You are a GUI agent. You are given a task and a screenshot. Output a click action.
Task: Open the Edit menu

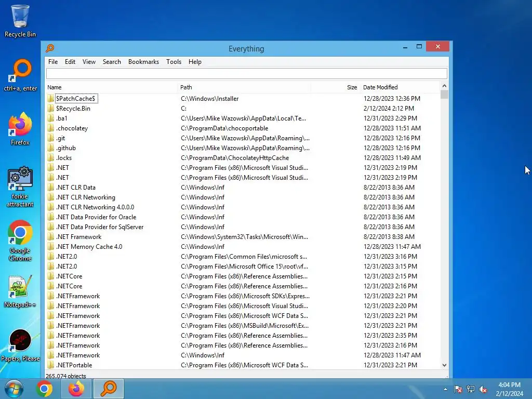click(x=70, y=62)
